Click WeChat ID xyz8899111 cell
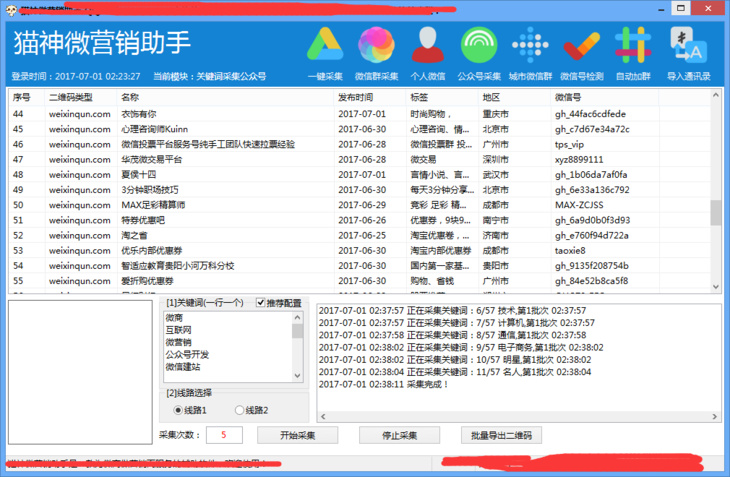Image resolution: width=730 pixels, height=477 pixels. [579, 160]
